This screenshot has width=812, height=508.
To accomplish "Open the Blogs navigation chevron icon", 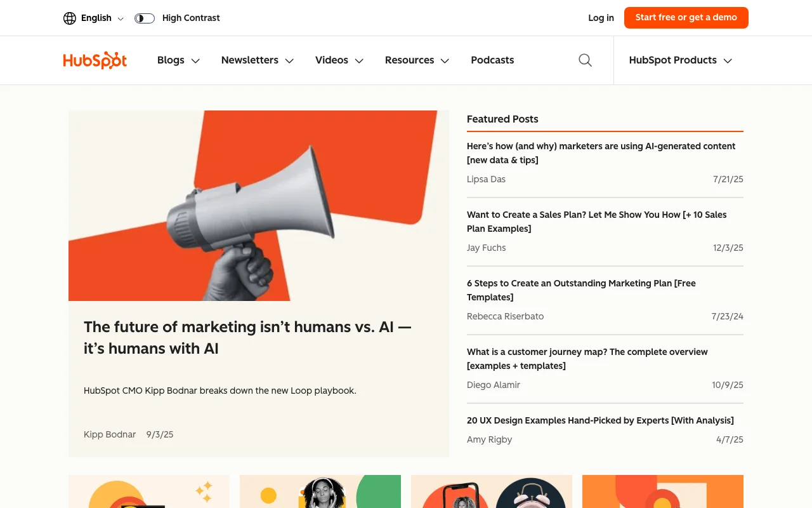I will coord(195,60).
